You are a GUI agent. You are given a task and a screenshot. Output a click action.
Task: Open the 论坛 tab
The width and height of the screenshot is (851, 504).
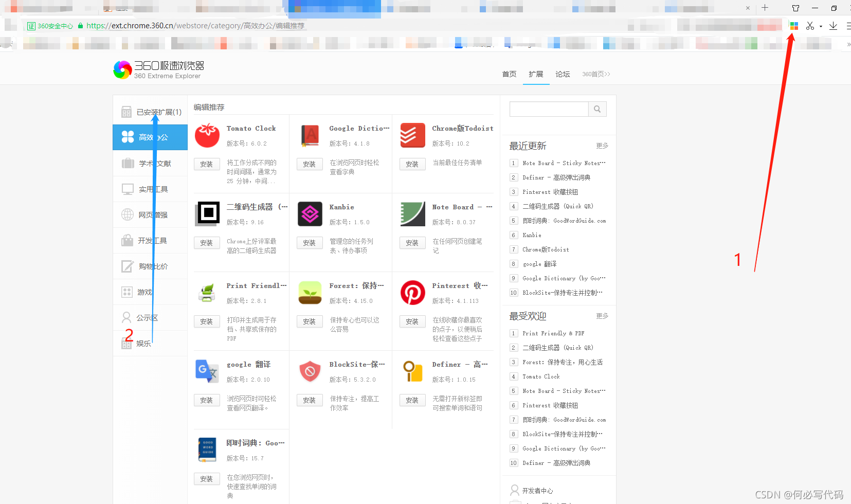(563, 74)
